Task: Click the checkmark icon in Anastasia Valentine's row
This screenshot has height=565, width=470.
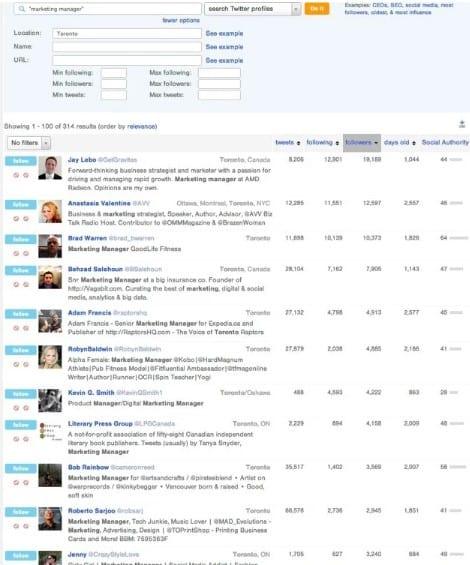Action: 16,219
